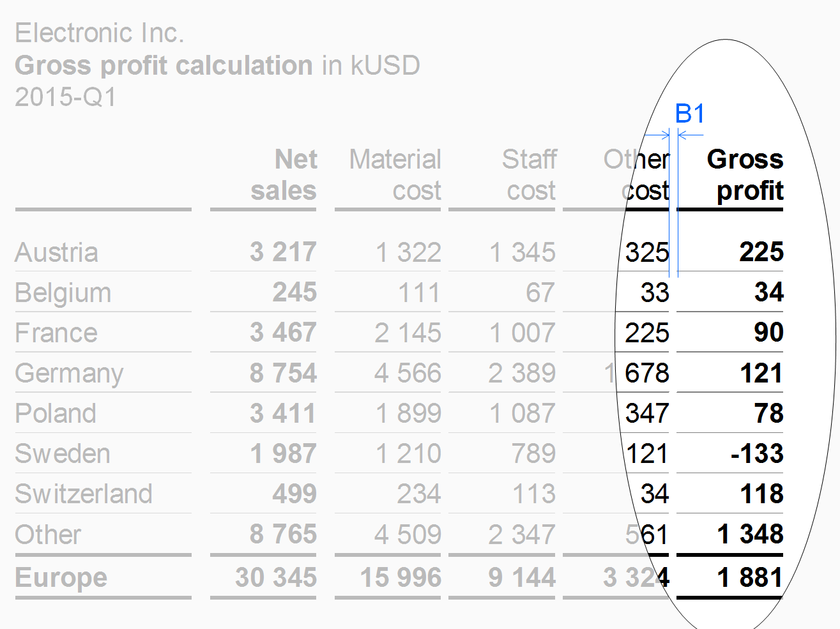Select the Austria row label
This screenshot has height=629, width=840.
[x=57, y=252]
